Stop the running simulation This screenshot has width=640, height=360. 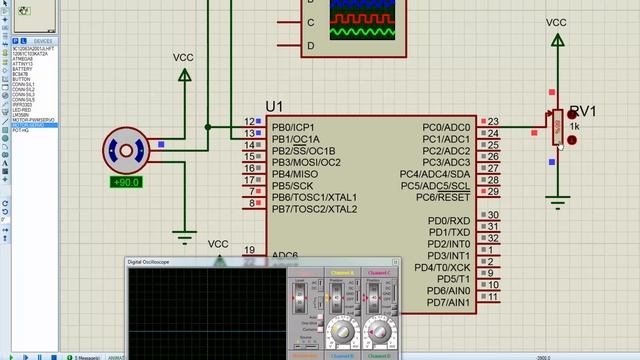(x=53, y=357)
